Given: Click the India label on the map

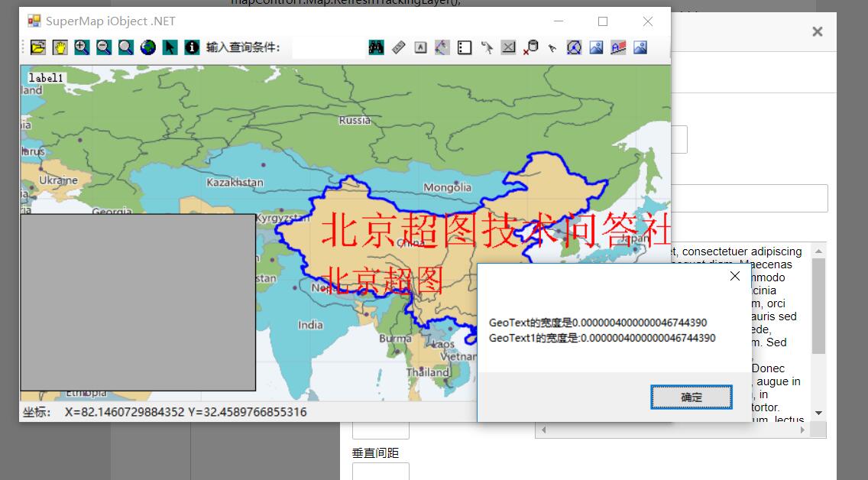Looking at the screenshot, I should click(x=310, y=325).
